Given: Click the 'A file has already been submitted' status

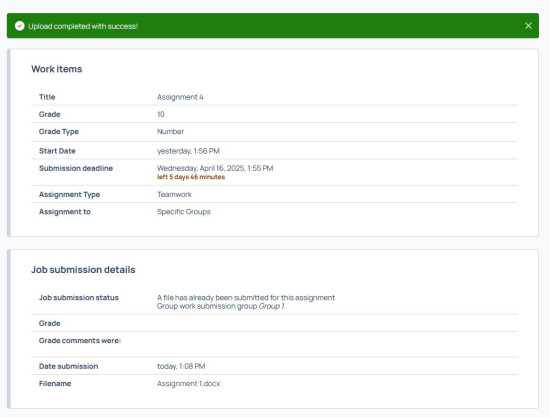Looking at the screenshot, I should [x=246, y=298].
